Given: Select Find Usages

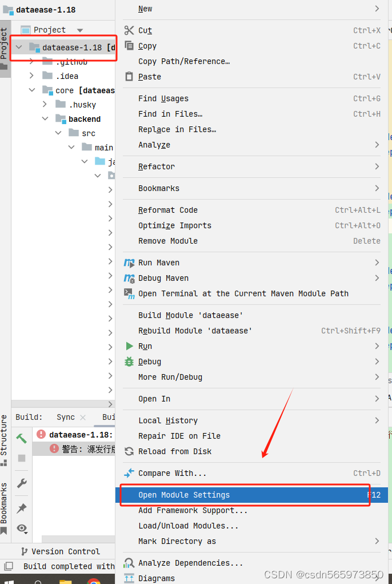Looking at the screenshot, I should pos(252,98).
